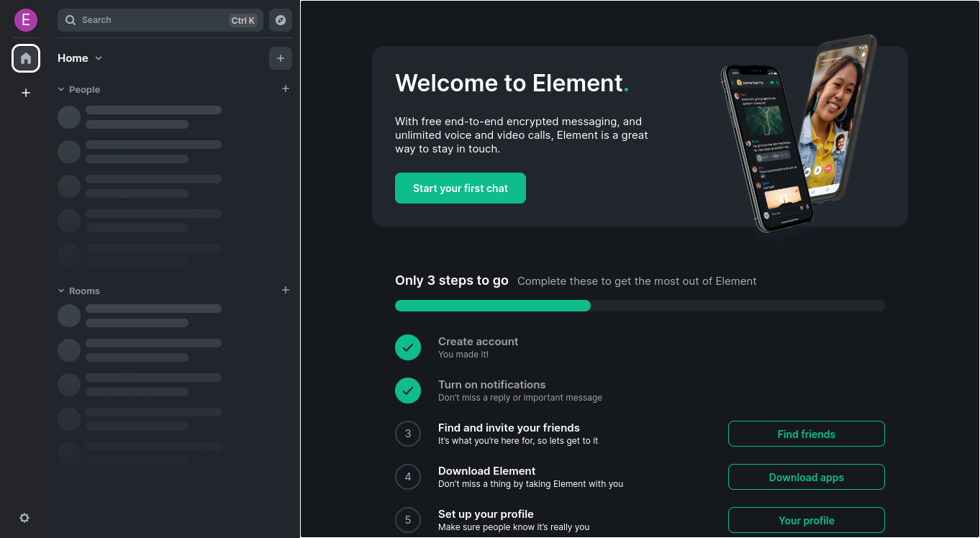Click step 3 circle for Find friends
The image size is (980, 538).
[408, 434]
